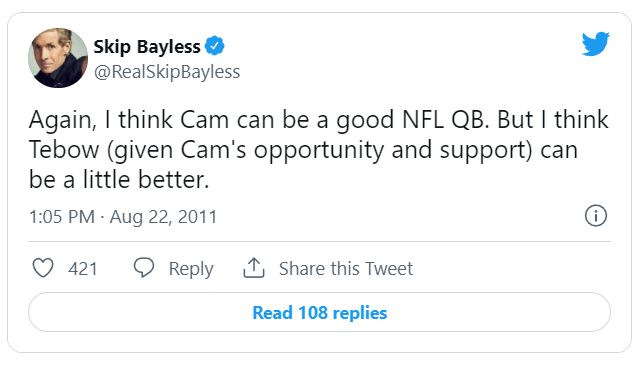Image resolution: width=640 pixels, height=368 pixels.
Task: Click the word 'Again' starting the tweet
Action: pyautogui.click(x=62, y=121)
